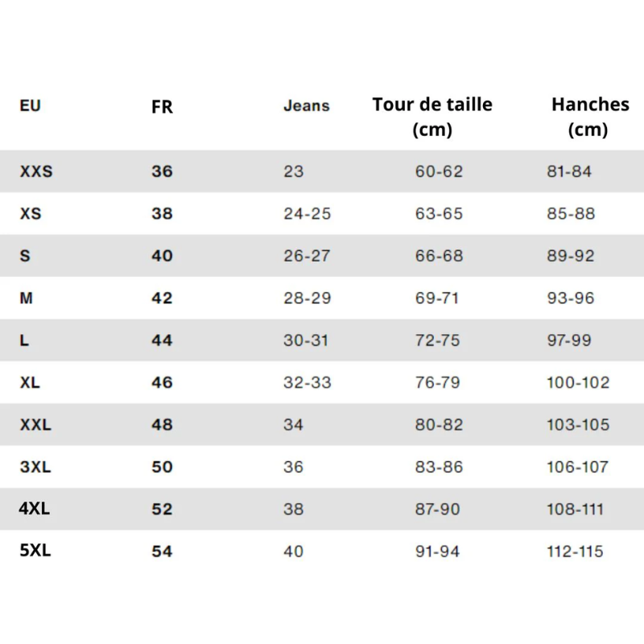The width and height of the screenshot is (644, 644).
Task: Click the 4XL size label
Action: coord(35,509)
